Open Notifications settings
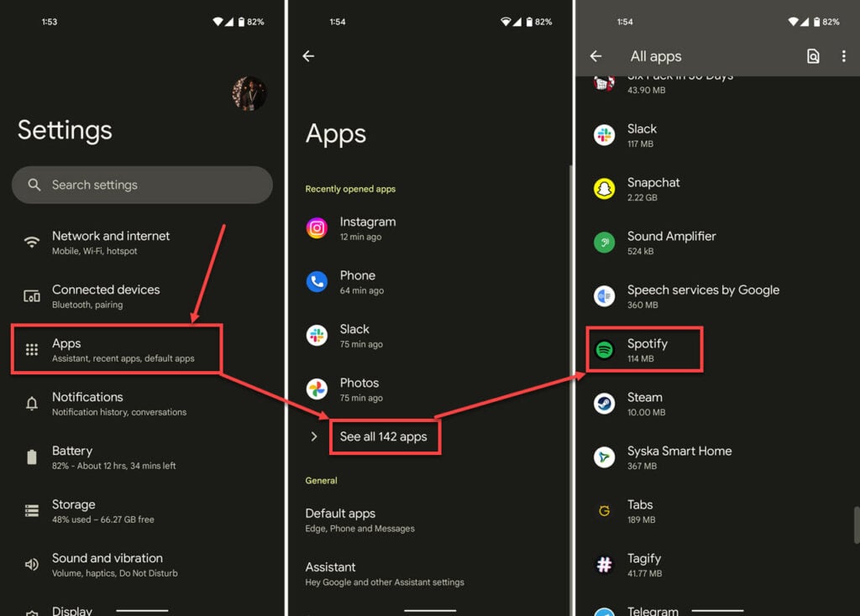This screenshot has height=616, width=860. click(142, 404)
